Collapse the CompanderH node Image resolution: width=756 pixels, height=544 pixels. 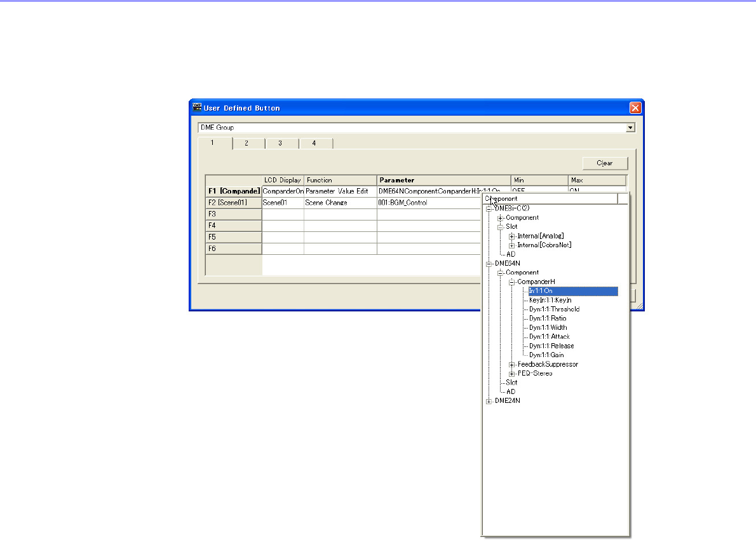click(511, 282)
